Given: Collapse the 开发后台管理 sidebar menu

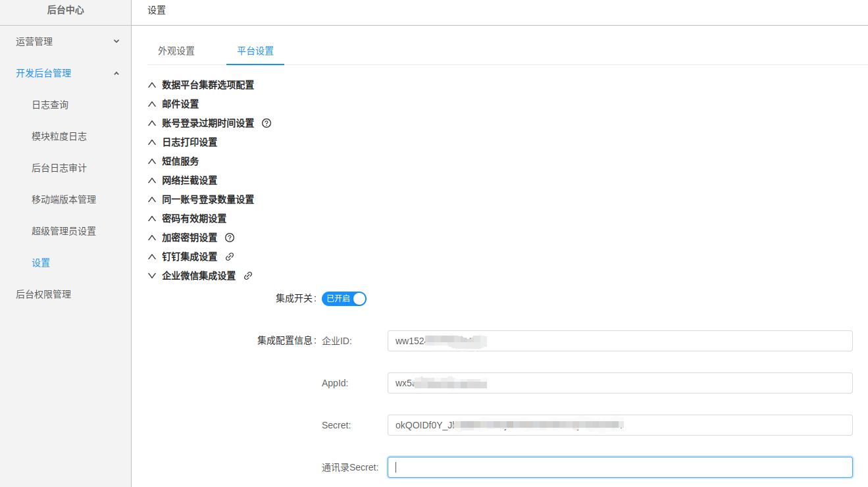Looking at the screenshot, I should tap(66, 73).
